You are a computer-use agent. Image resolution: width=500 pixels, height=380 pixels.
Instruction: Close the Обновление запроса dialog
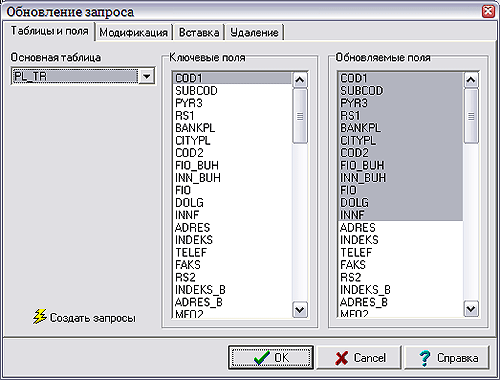[488, 12]
